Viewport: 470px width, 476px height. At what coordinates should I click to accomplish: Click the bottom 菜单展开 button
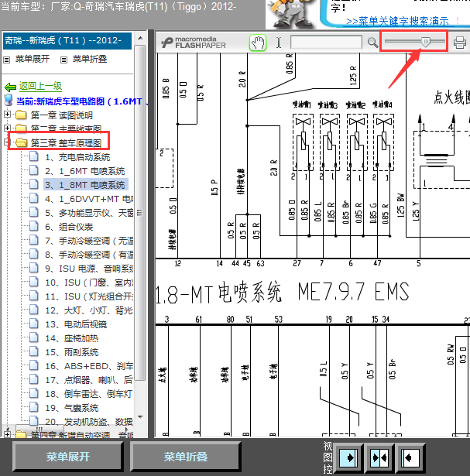point(67,457)
